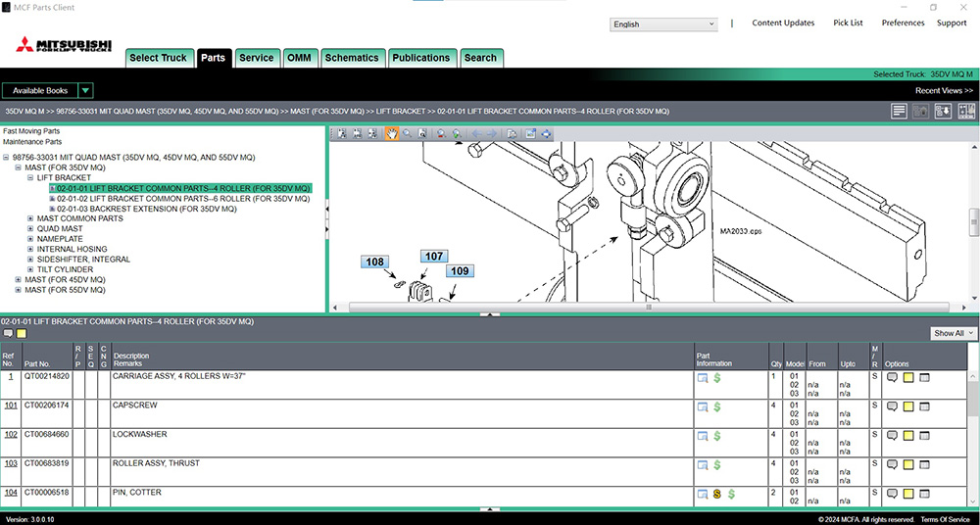Select 02-01-03 BACKREST EXTENSION tree item
The width and height of the screenshot is (980, 525).
coord(147,209)
